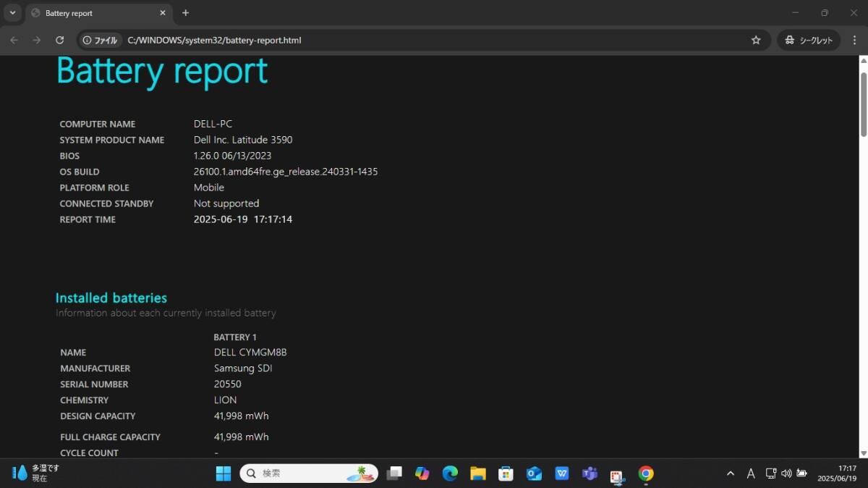Open File Explorer from the taskbar

click(x=478, y=474)
